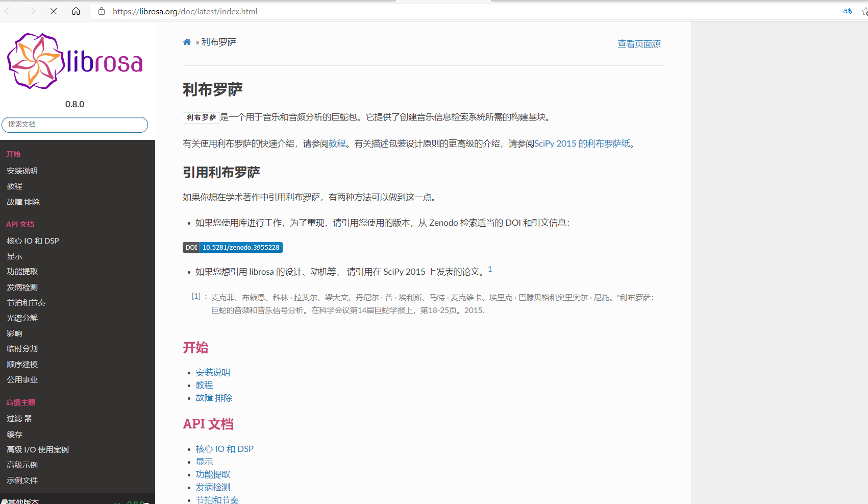Screen dimensions: 868x504
Task: Select 核心 IO 和 DSP in the sidebar
Action: click(33, 240)
